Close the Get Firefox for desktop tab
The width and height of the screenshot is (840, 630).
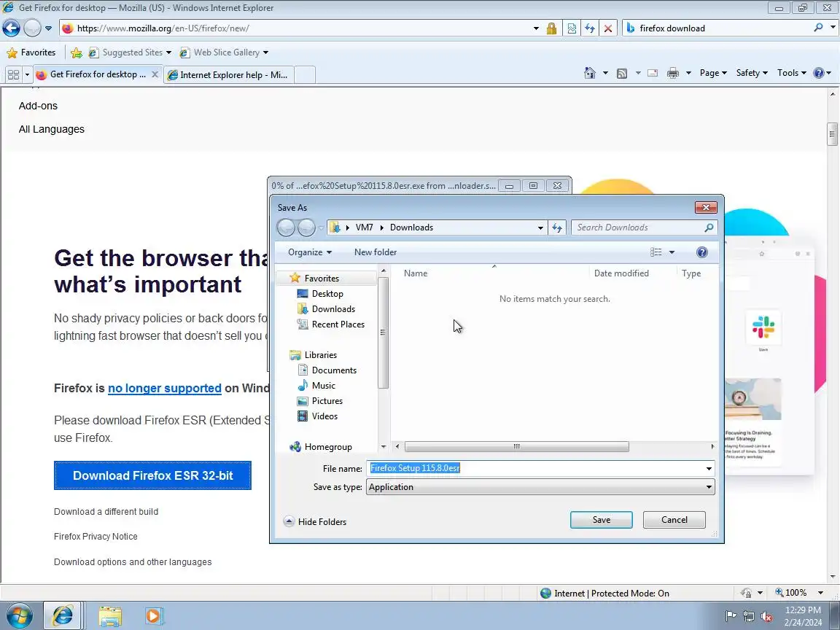pos(155,74)
